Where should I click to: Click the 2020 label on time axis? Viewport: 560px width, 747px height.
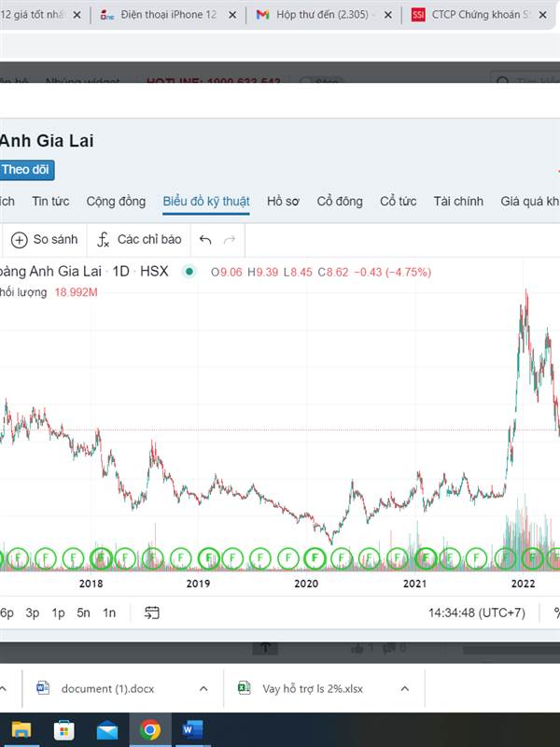(306, 584)
